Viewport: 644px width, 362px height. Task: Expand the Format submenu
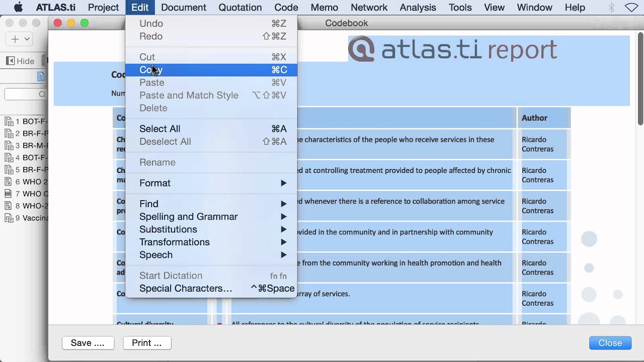(211, 183)
